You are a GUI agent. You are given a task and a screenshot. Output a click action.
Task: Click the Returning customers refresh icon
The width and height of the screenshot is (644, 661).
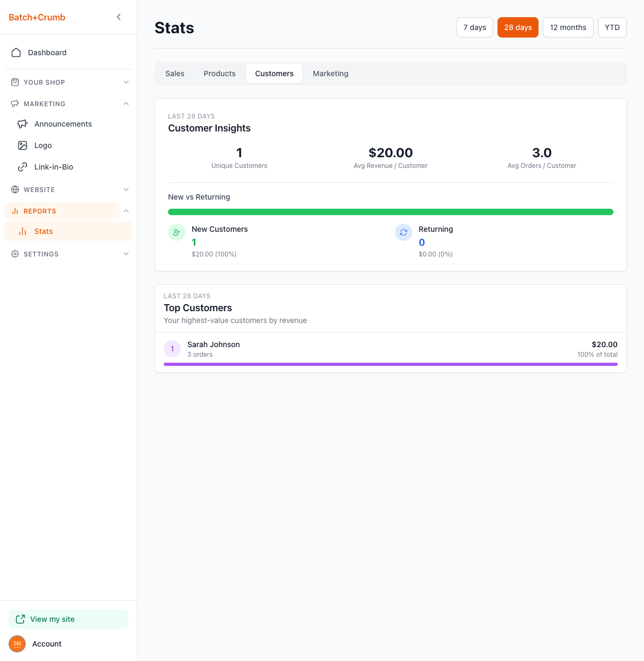click(x=404, y=232)
